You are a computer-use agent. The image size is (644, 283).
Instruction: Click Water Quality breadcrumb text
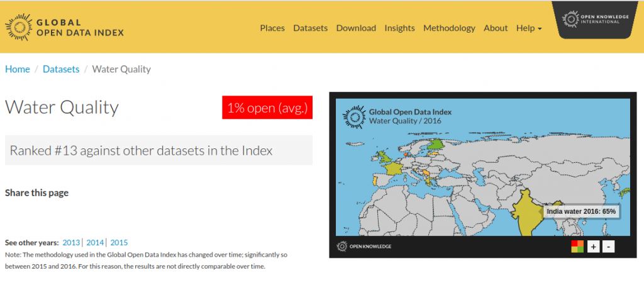[121, 69]
